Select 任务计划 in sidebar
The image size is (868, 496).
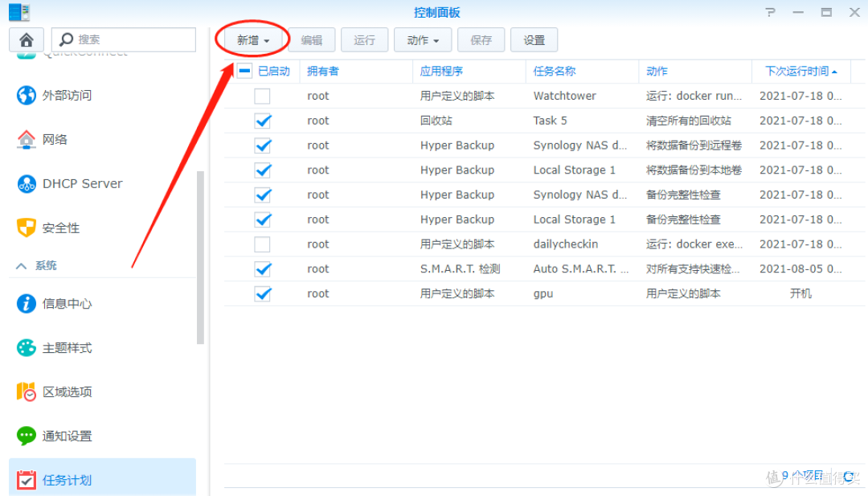102,477
